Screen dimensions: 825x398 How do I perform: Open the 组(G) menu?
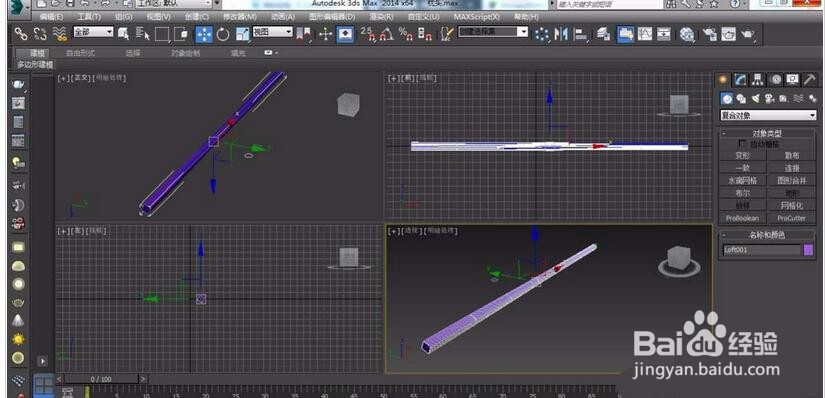(x=124, y=17)
